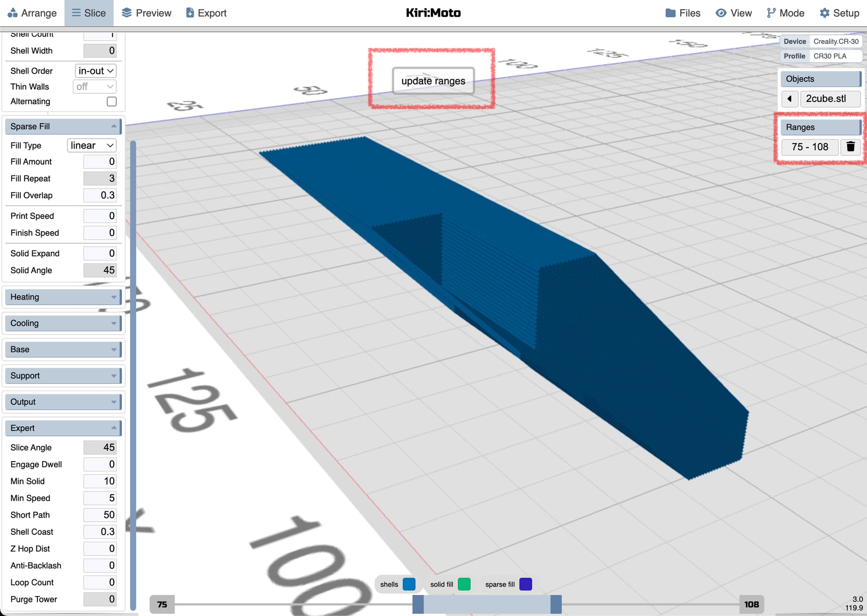Click the Shell Width input field
867x616 pixels.
point(100,51)
